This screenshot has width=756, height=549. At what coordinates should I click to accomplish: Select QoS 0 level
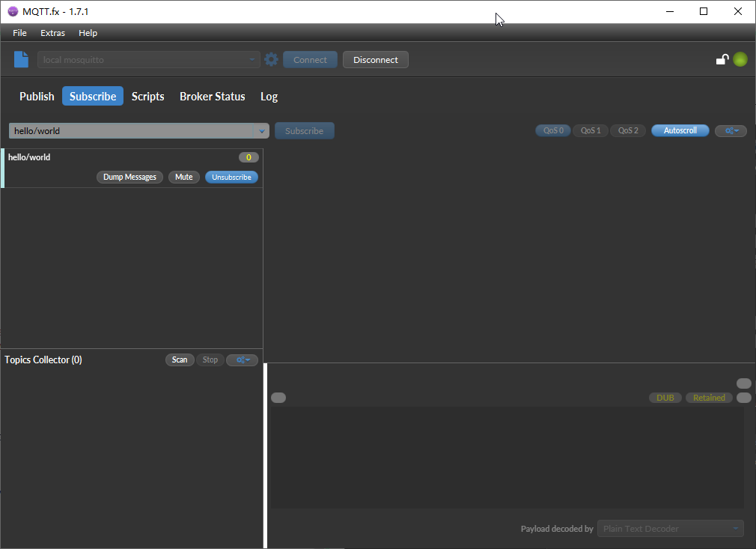tap(553, 131)
